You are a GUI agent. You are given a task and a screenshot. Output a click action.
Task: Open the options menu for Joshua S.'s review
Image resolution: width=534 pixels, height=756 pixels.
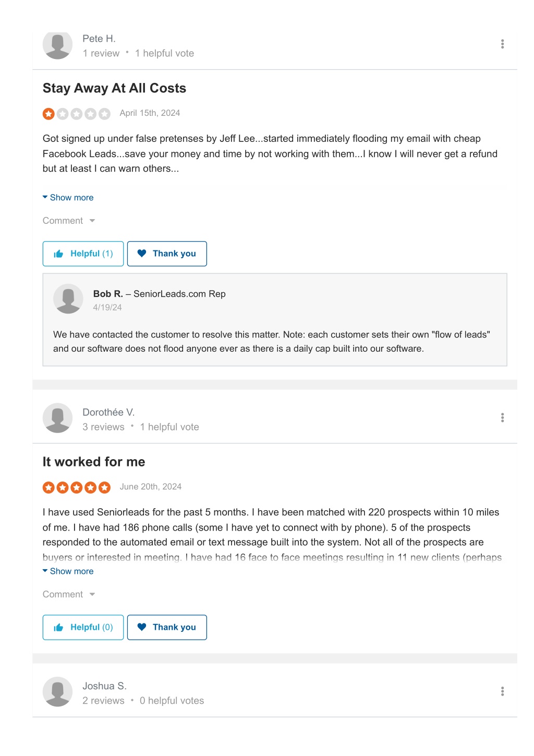(x=502, y=691)
